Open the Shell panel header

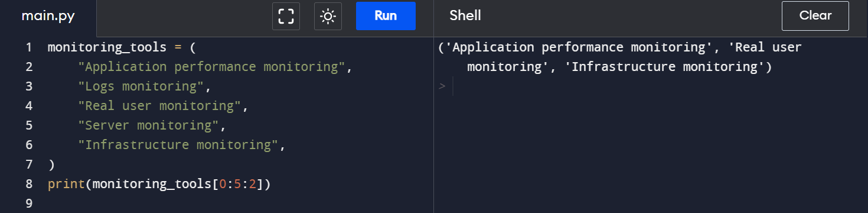coord(465,16)
